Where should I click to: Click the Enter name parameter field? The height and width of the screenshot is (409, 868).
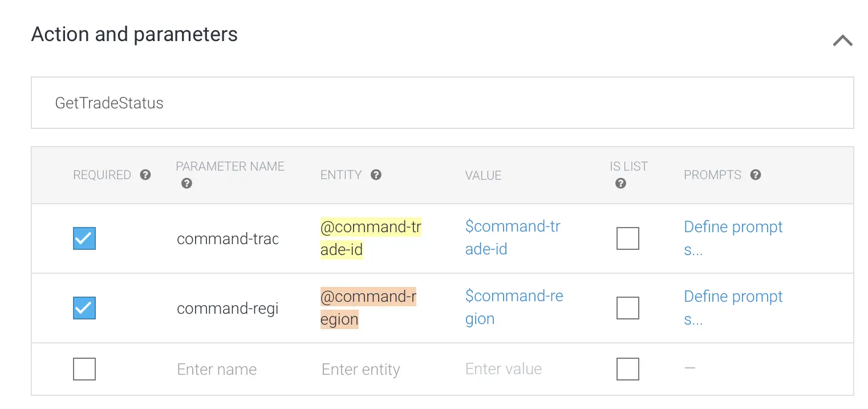(217, 370)
